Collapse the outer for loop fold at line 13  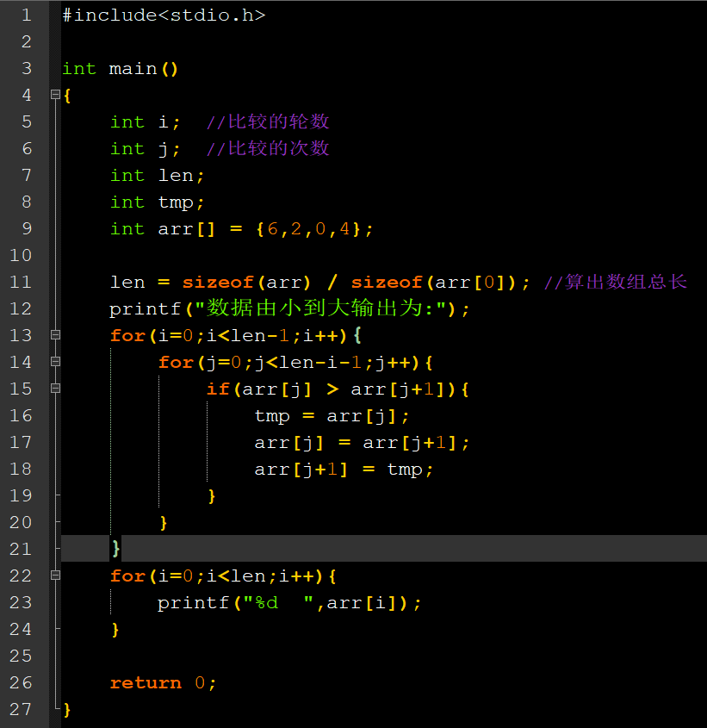click(55, 335)
